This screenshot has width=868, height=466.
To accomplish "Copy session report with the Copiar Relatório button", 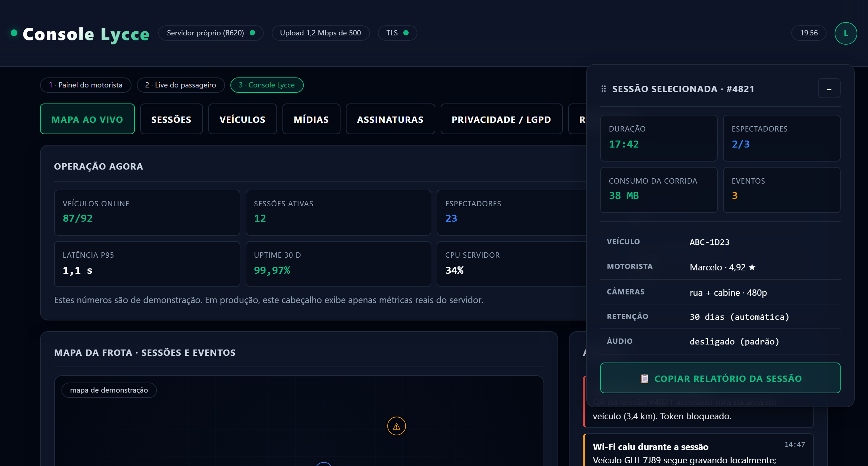I will (x=720, y=378).
